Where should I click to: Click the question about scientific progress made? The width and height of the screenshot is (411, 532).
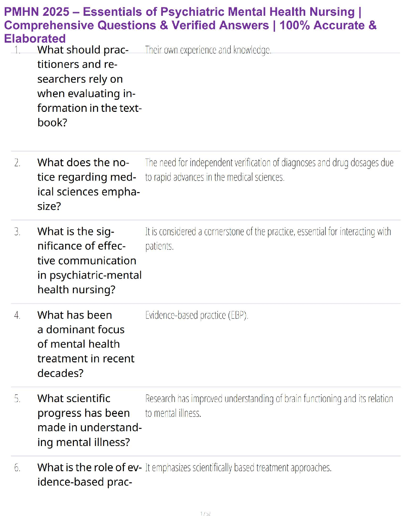89,420
